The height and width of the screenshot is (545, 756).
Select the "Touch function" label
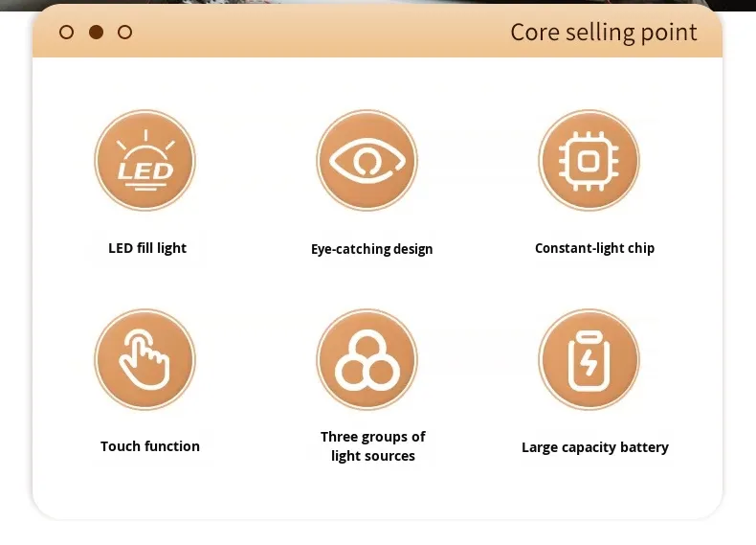pyautogui.click(x=150, y=446)
